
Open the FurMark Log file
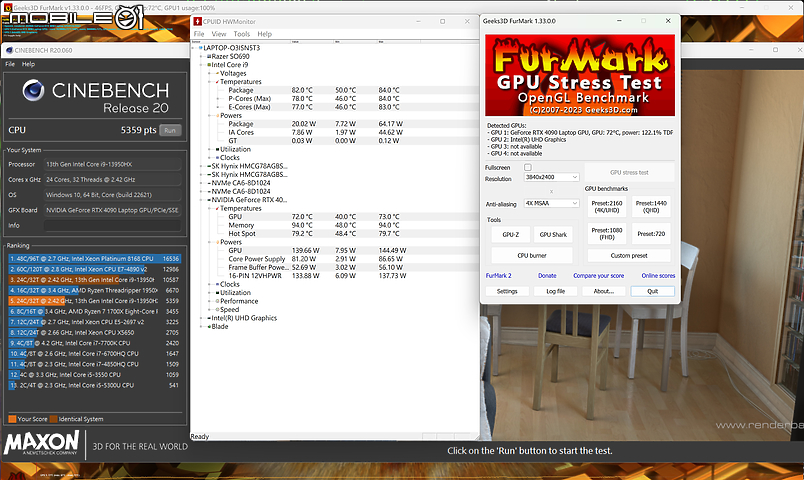pos(555,291)
